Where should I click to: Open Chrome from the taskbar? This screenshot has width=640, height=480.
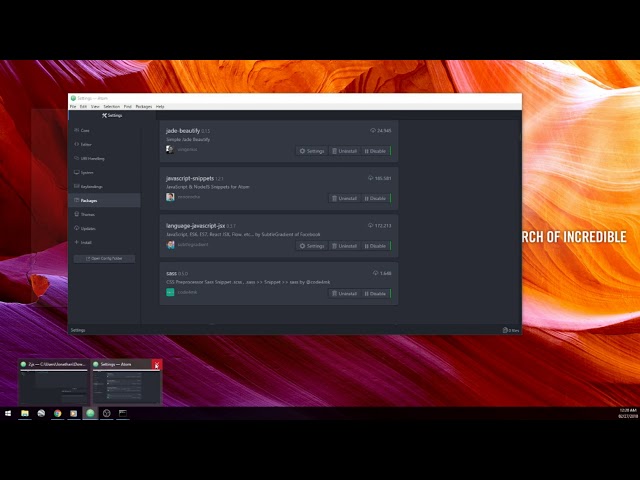[58, 413]
